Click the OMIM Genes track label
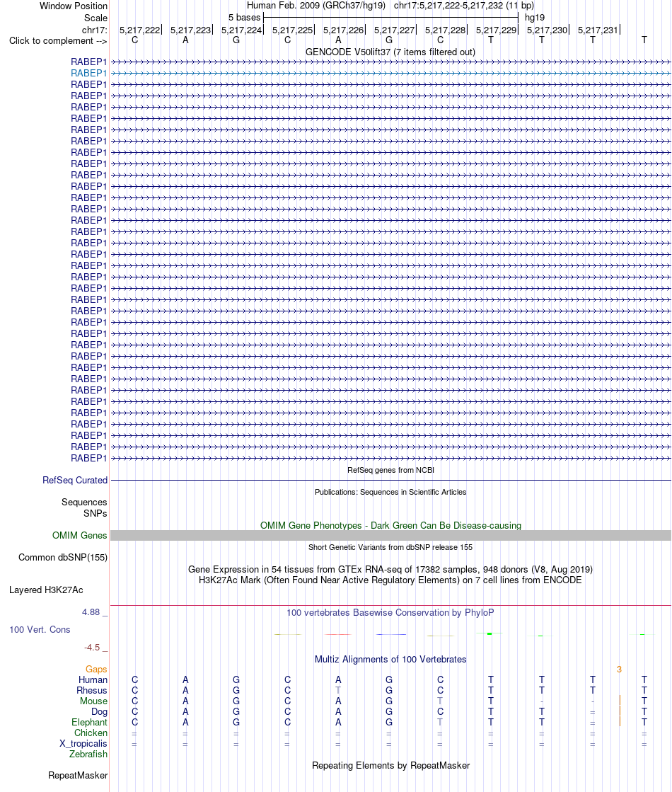 coord(80,535)
